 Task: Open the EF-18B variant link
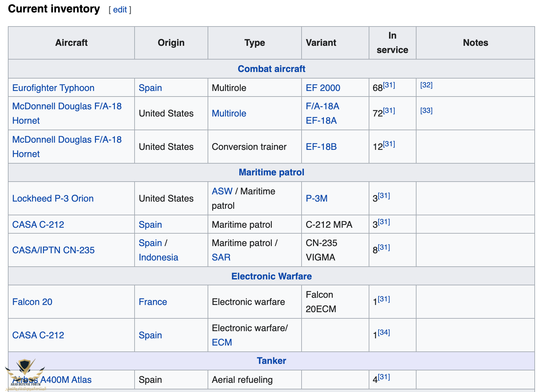tap(321, 147)
